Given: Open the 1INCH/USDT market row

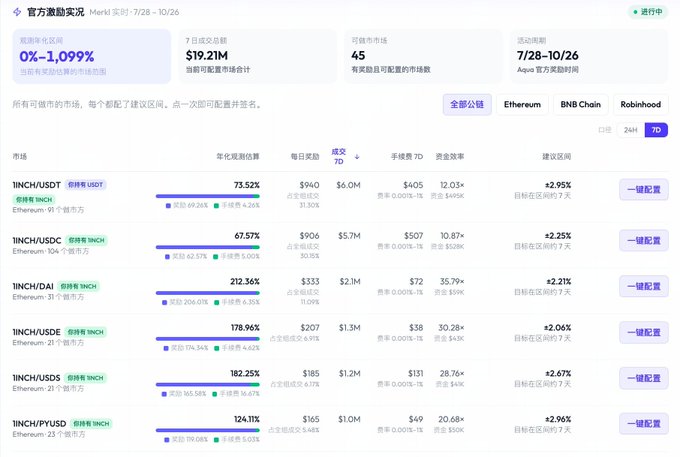Looking at the screenshot, I should [x=340, y=197].
